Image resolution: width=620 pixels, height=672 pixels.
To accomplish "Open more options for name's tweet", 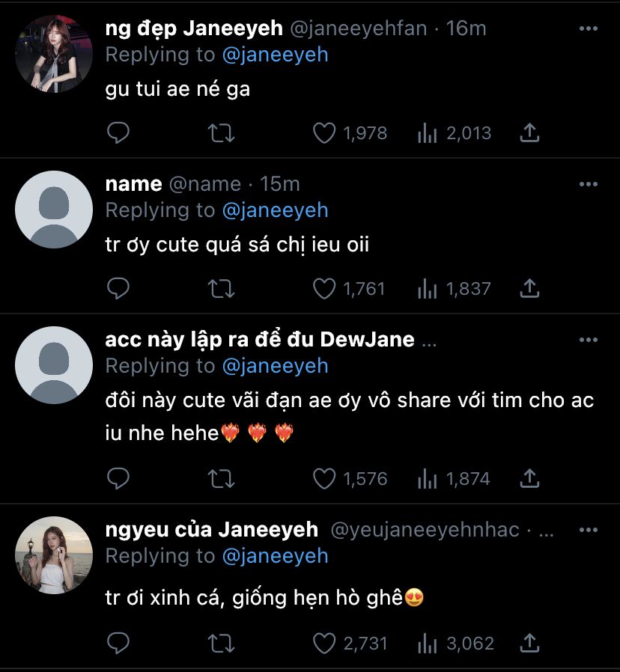I will (589, 184).
